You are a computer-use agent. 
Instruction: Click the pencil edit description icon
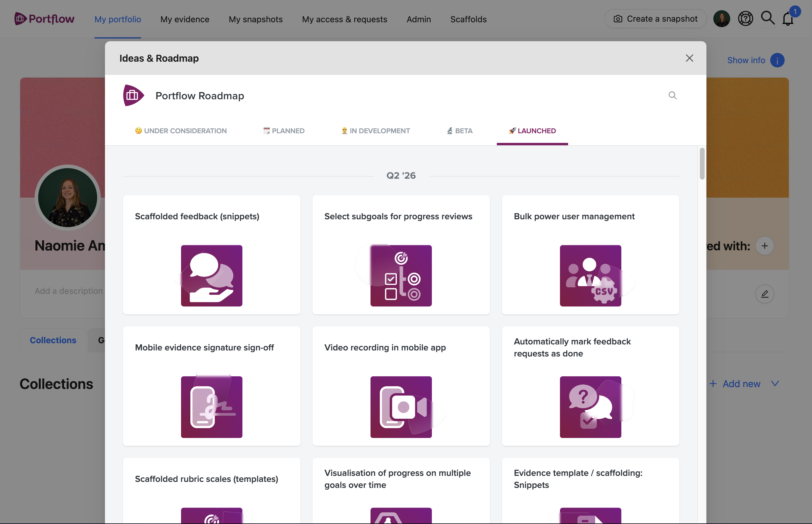(764, 294)
